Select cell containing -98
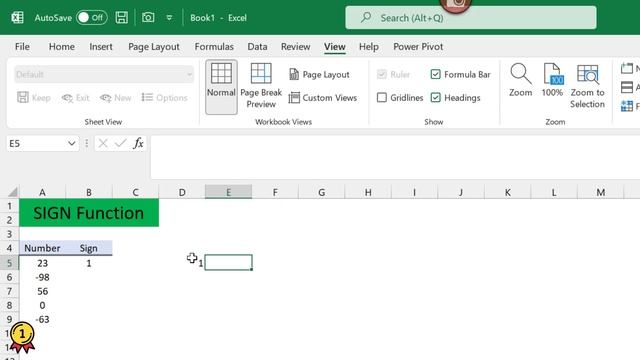Viewport: 640px width, 360px height. pos(42,277)
